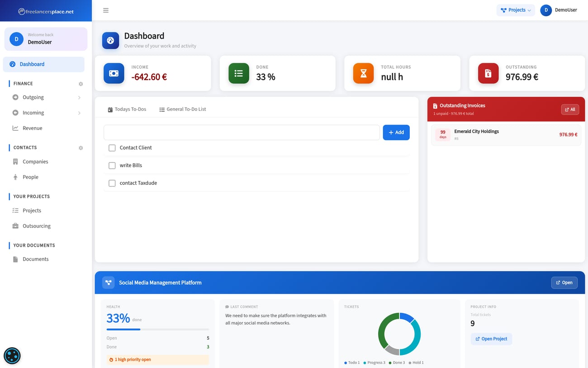Click the flame icon on high priority notice
The image size is (588, 368).
pos(111,360)
